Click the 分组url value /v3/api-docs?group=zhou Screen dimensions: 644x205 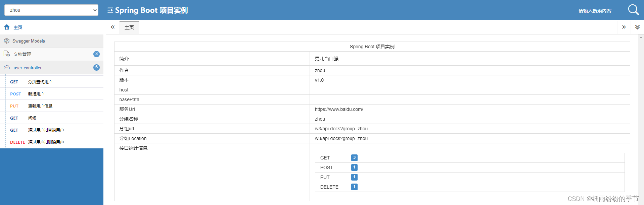pyautogui.click(x=341, y=129)
